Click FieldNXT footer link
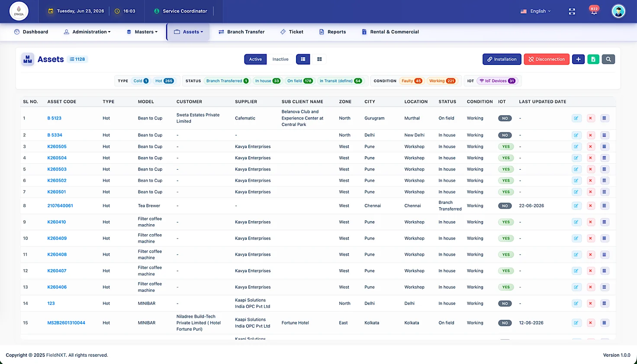Image resolution: width=637 pixels, height=364 pixels. point(56,355)
